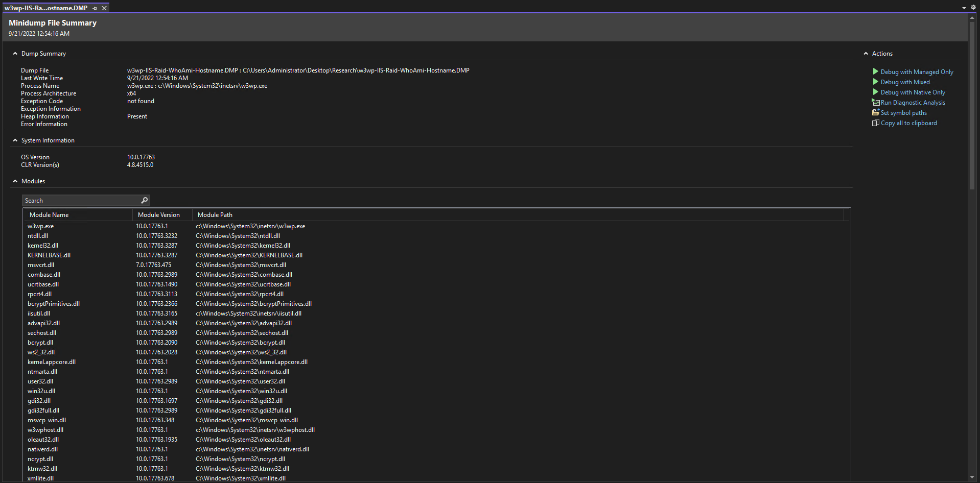Click the Set symbol paths link
The image size is (980, 483).
click(903, 113)
